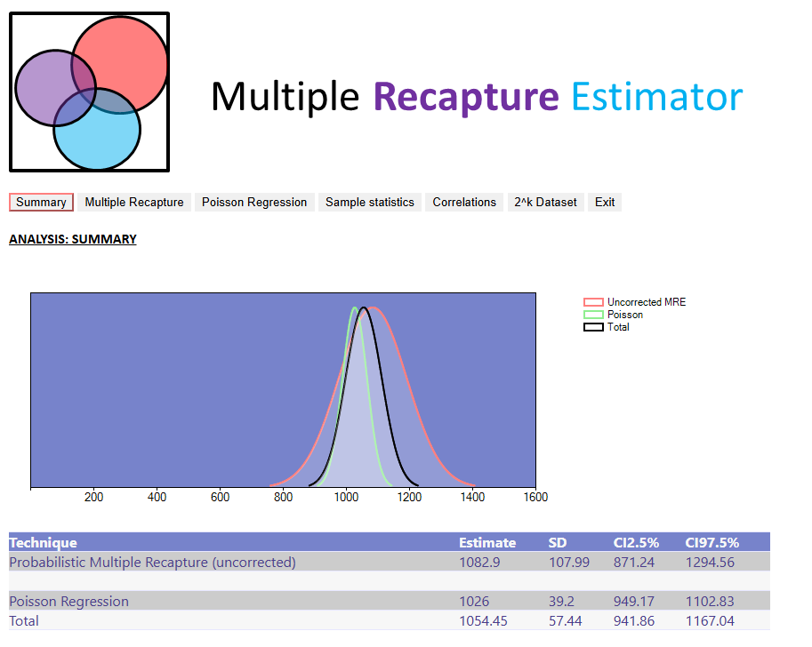This screenshot has width=812, height=647.
Task: Click the peak of the green Poisson curve
Action: [x=355, y=308]
